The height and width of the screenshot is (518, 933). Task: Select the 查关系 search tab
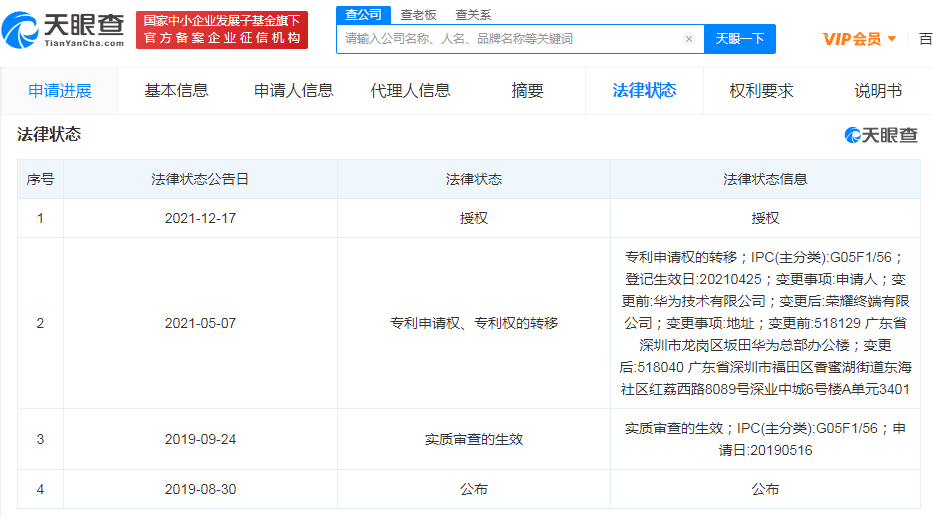tap(473, 15)
